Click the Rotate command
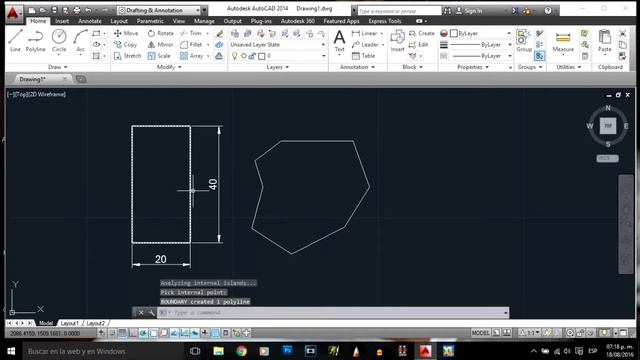Image resolution: width=640 pixels, height=360 pixels. (160, 33)
